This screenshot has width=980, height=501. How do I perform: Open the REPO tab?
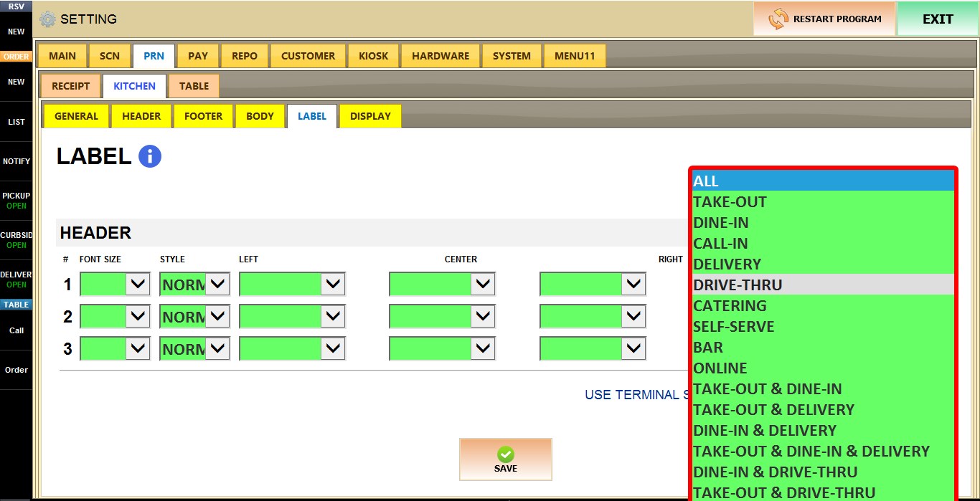click(x=245, y=56)
